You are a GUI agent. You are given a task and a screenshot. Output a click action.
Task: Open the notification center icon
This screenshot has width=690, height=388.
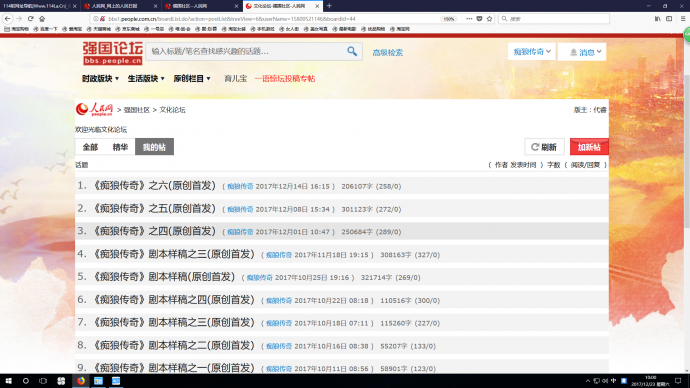click(x=678, y=381)
